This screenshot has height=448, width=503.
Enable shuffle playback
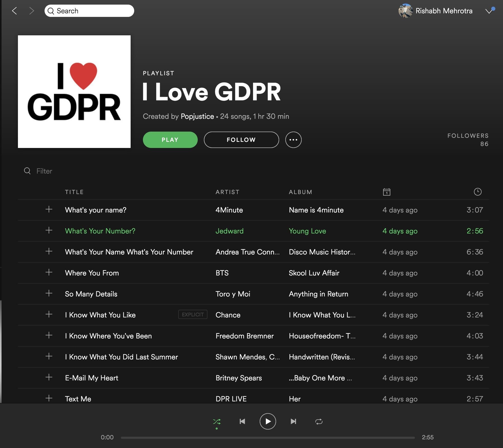tap(217, 421)
